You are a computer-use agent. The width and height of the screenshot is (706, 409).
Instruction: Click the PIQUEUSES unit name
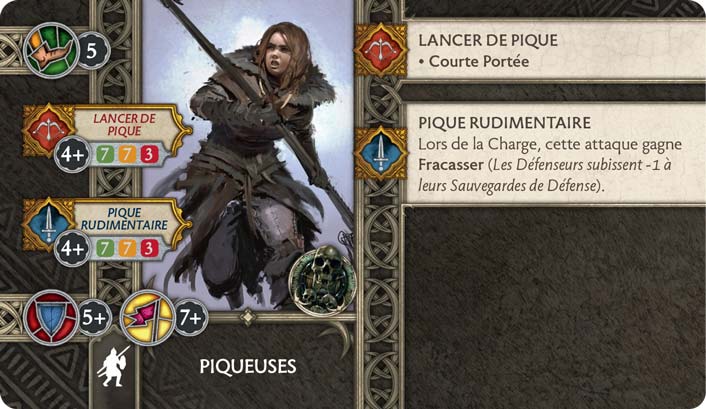[248, 366]
